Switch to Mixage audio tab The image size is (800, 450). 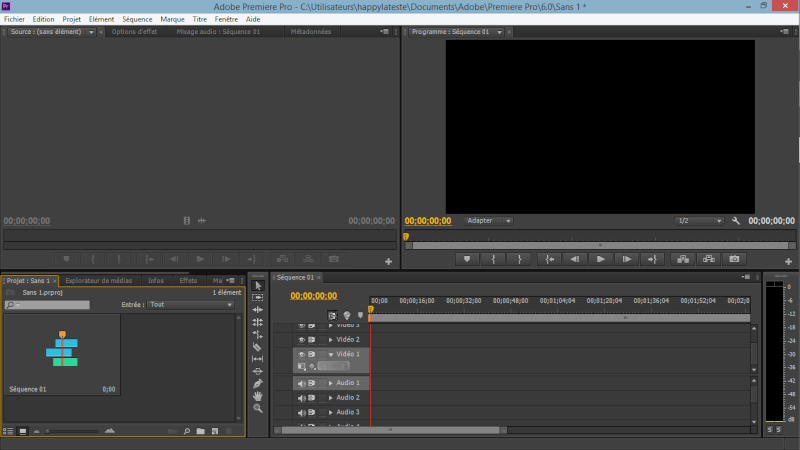(x=218, y=32)
